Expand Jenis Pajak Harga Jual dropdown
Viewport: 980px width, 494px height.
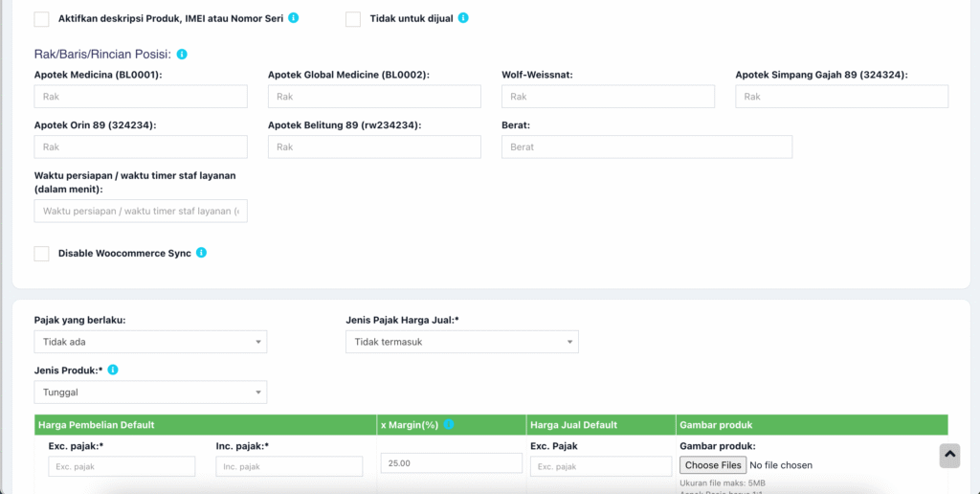pyautogui.click(x=461, y=342)
